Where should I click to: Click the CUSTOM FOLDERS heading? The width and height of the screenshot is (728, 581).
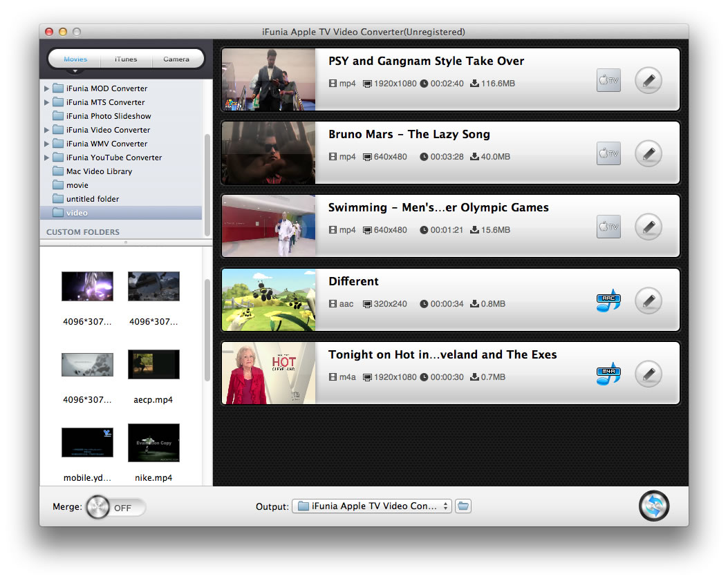[x=83, y=231]
